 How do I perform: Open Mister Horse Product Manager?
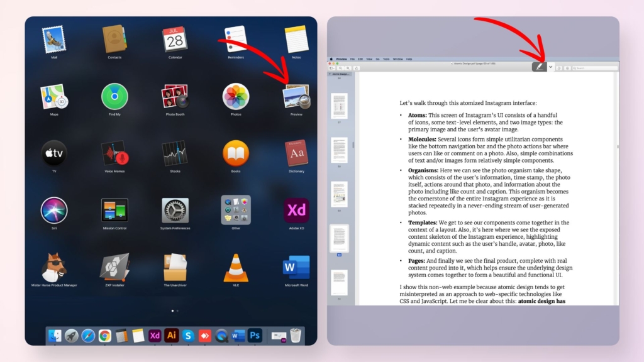click(x=54, y=268)
